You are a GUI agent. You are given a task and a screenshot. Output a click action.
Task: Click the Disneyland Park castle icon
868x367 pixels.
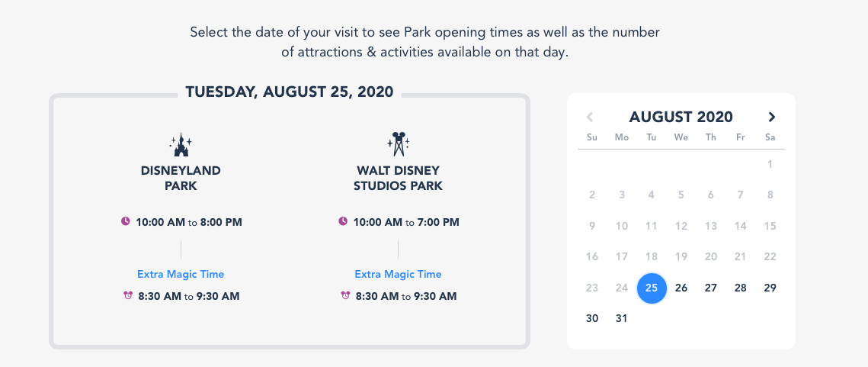click(181, 143)
